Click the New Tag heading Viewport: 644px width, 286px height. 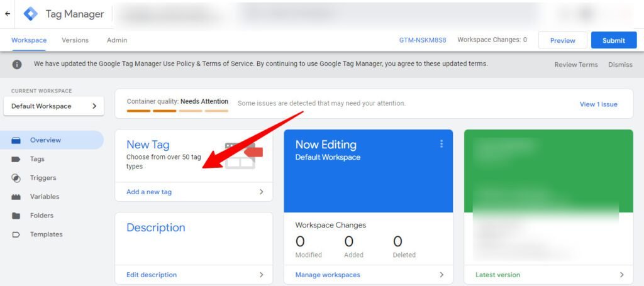click(148, 145)
